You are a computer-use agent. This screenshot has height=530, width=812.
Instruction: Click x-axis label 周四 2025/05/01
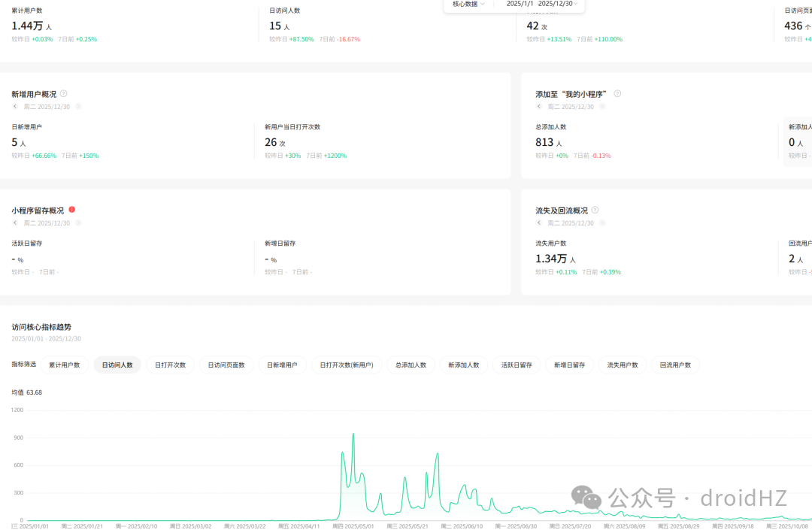click(353, 526)
